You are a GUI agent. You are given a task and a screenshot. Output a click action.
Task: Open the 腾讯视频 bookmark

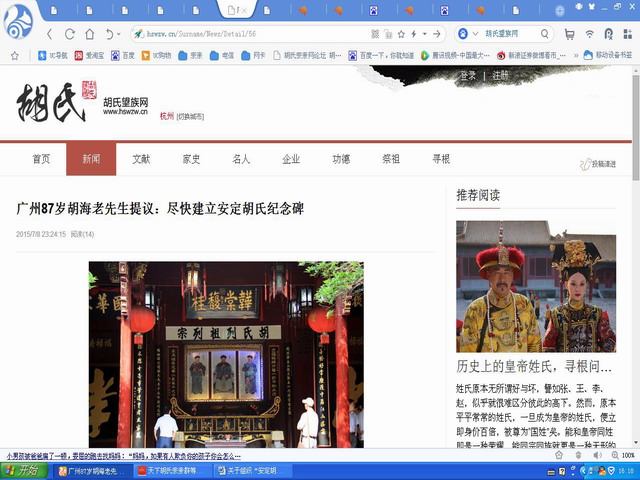(x=455, y=56)
